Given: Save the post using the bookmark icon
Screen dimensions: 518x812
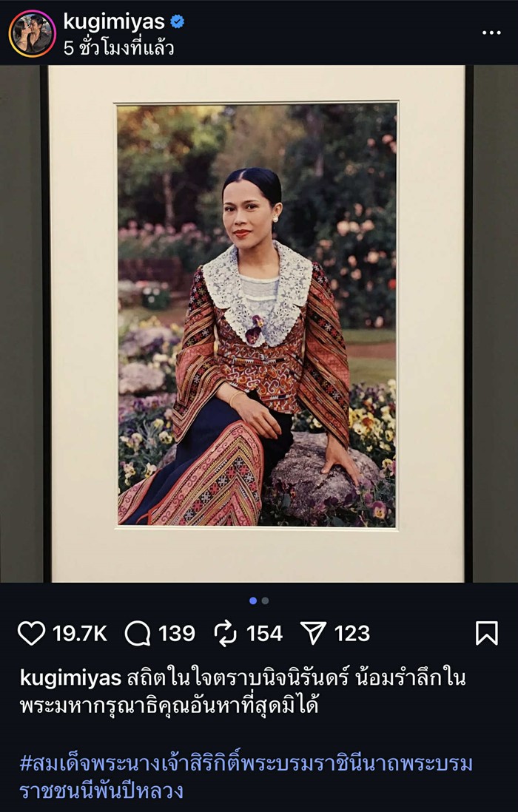Looking at the screenshot, I should point(488,630).
